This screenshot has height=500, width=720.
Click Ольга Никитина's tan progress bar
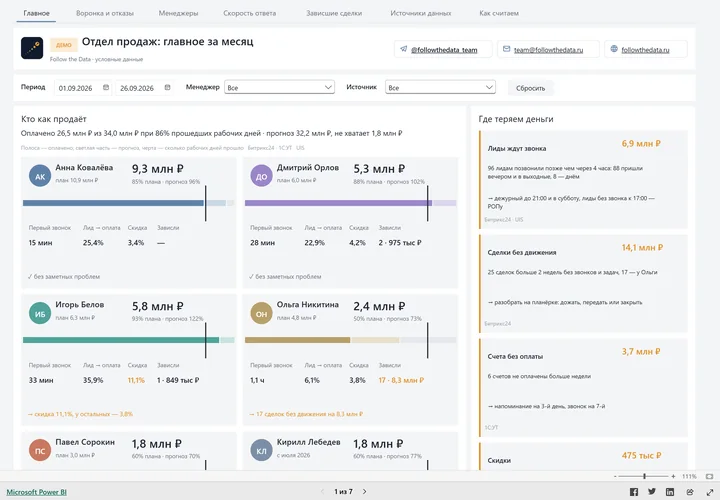[297, 340]
